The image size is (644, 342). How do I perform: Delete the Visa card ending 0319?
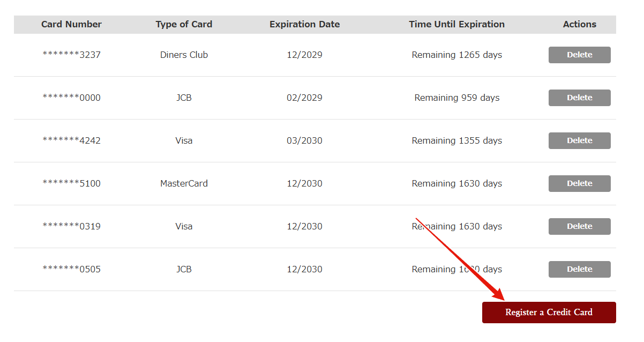(x=579, y=226)
